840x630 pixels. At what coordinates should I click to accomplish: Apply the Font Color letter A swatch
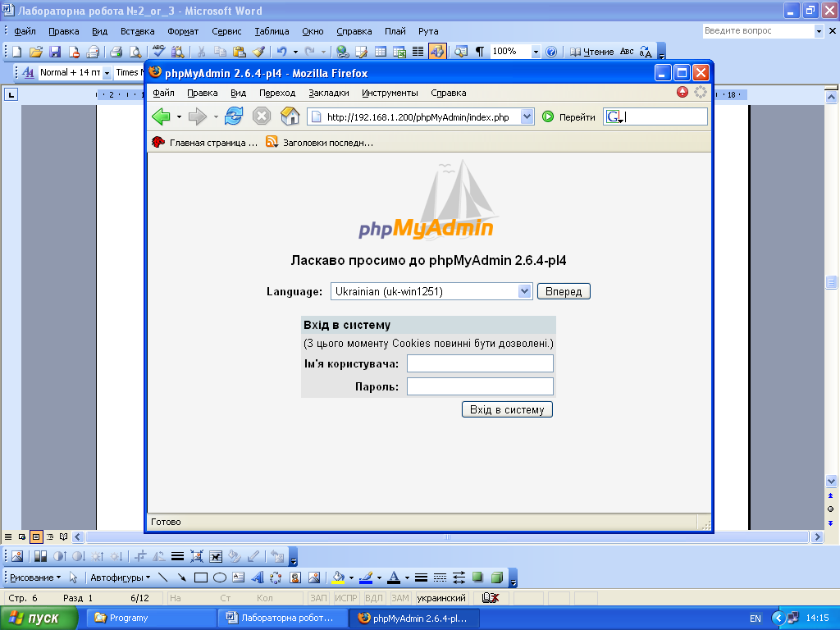394,577
